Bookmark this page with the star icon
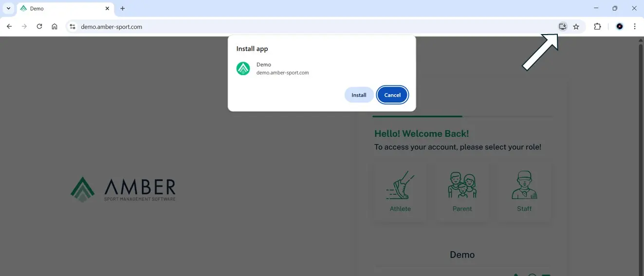The image size is (644, 276). pyautogui.click(x=576, y=27)
